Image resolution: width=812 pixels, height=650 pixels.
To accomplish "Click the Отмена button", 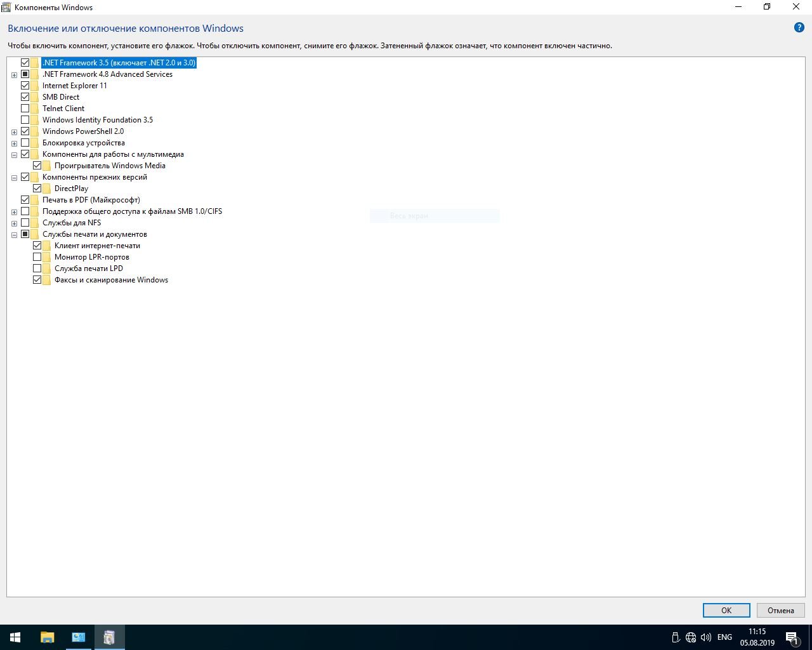I will click(780, 610).
